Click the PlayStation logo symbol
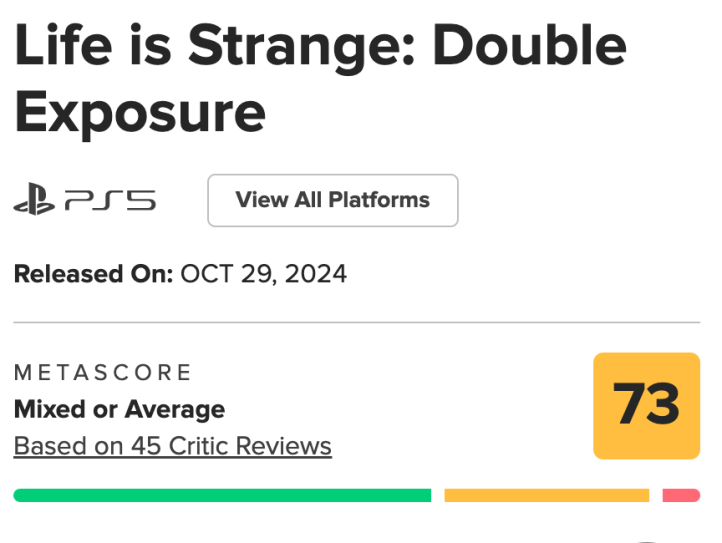The width and height of the screenshot is (722, 543). pyautogui.click(x=35, y=202)
